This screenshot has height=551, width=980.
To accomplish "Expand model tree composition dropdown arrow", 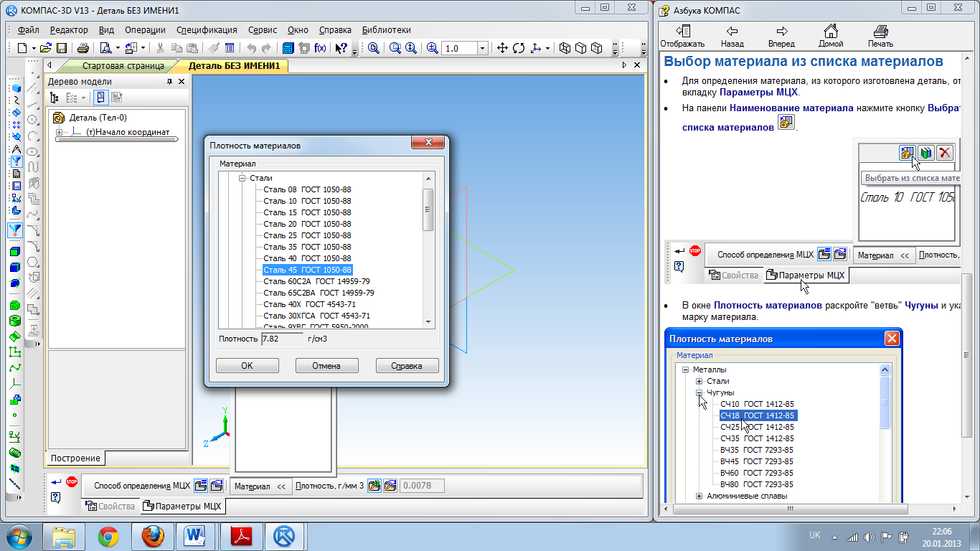I will point(83,98).
